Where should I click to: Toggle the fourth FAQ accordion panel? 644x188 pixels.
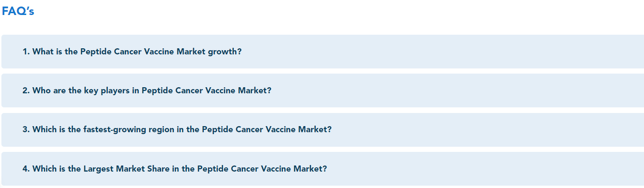323,169
